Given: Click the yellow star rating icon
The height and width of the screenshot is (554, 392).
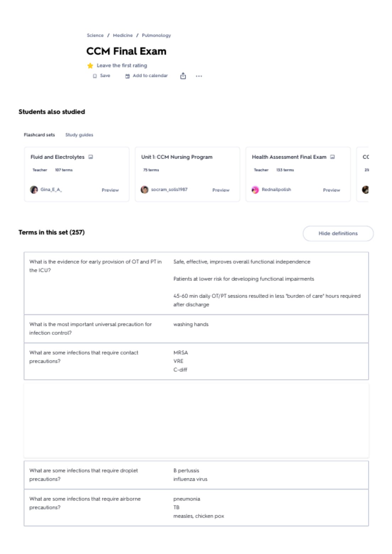Looking at the screenshot, I should click(90, 66).
